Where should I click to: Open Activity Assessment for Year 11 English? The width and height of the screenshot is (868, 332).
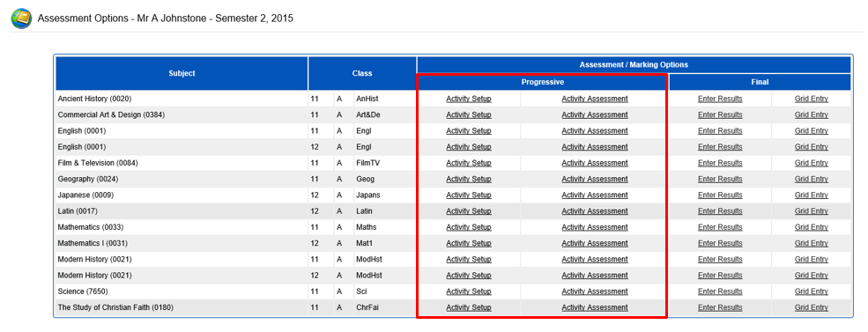click(x=595, y=131)
